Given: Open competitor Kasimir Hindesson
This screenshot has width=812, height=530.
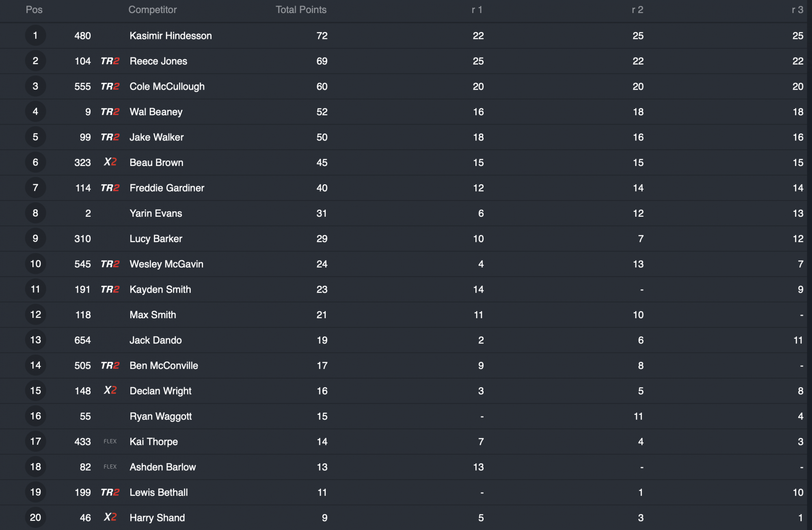Looking at the screenshot, I should [171, 36].
